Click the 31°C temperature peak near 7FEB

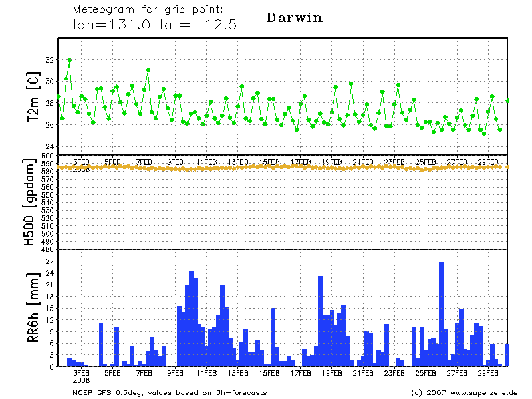[148, 70]
